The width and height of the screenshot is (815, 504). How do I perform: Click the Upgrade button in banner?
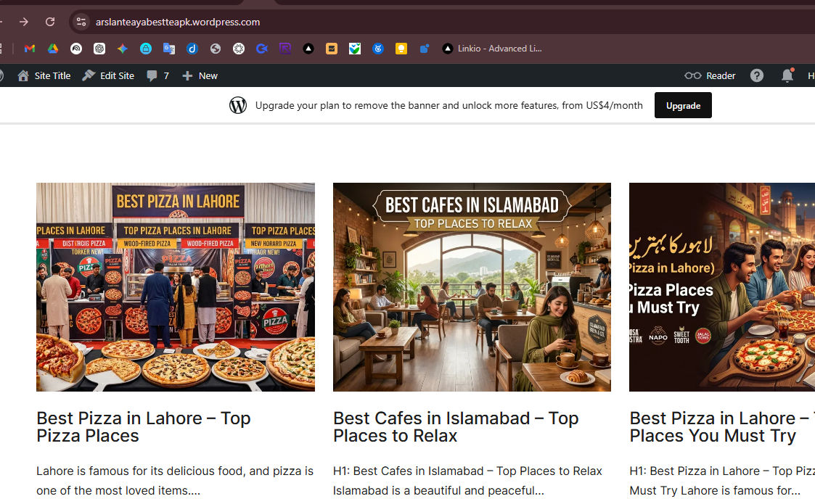683,105
